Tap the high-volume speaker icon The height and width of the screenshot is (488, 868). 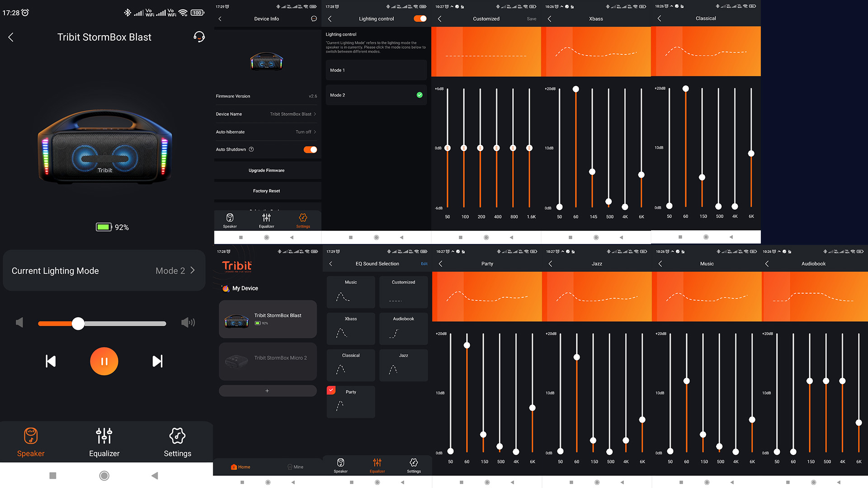click(188, 323)
